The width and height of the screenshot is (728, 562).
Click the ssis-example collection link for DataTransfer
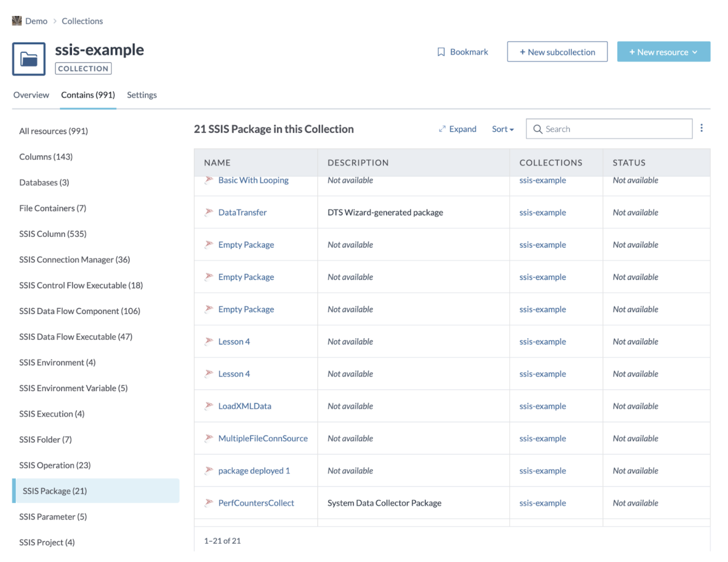tap(542, 211)
